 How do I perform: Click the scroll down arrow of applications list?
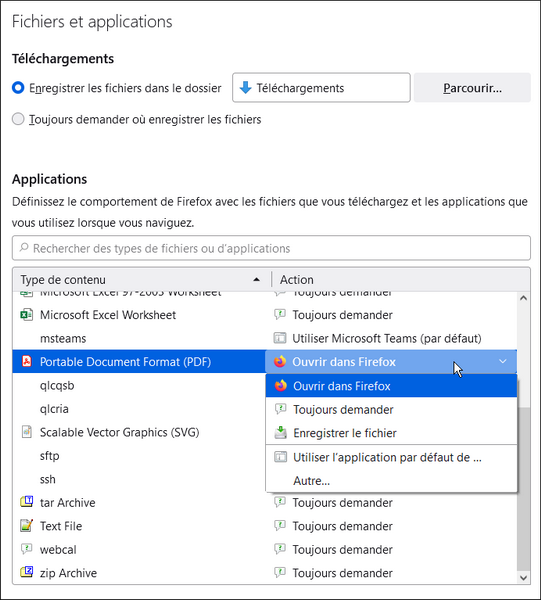(x=523, y=577)
